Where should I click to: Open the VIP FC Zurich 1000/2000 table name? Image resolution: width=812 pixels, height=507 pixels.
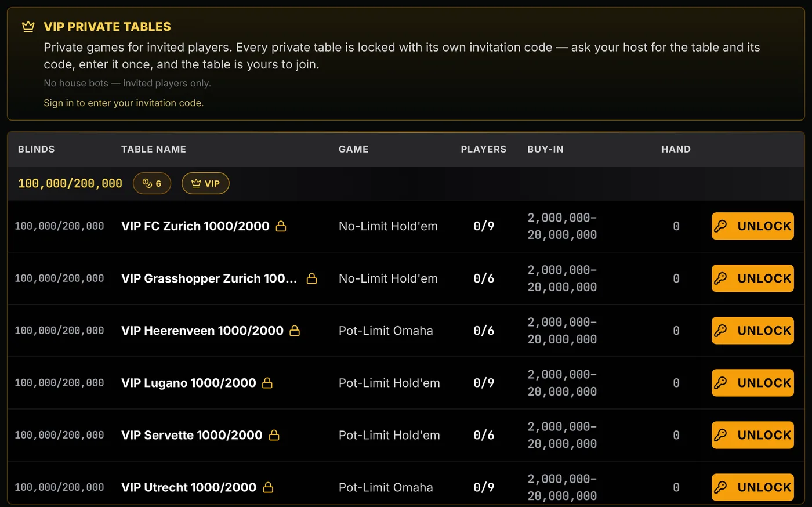[x=195, y=226]
